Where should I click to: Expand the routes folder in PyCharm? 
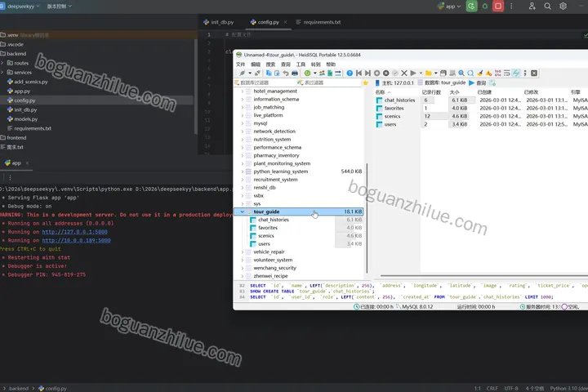2,63
